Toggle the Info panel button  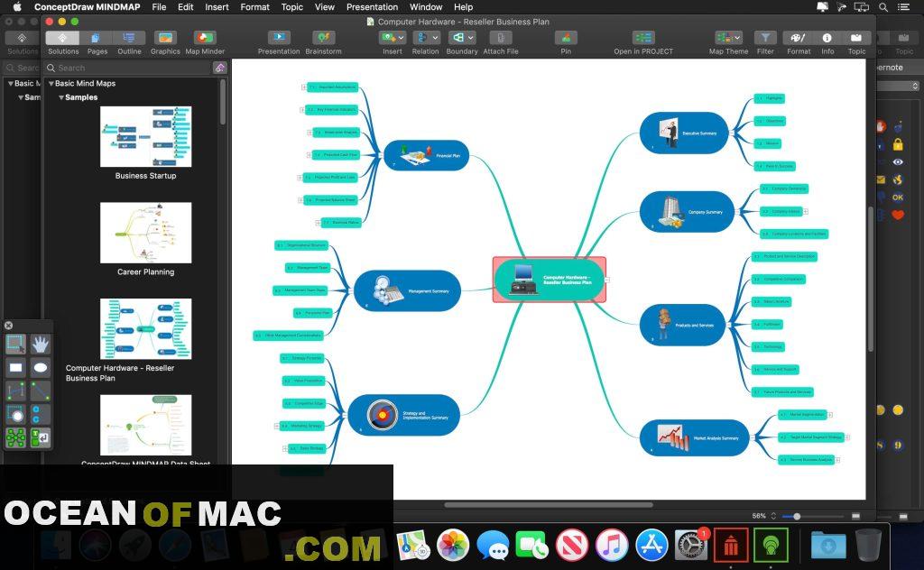click(827, 38)
